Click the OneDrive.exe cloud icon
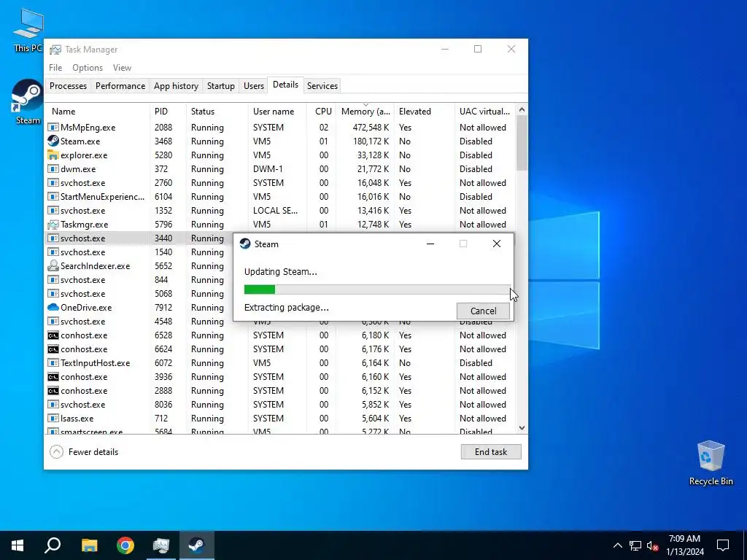The width and height of the screenshot is (747, 560). tap(53, 307)
